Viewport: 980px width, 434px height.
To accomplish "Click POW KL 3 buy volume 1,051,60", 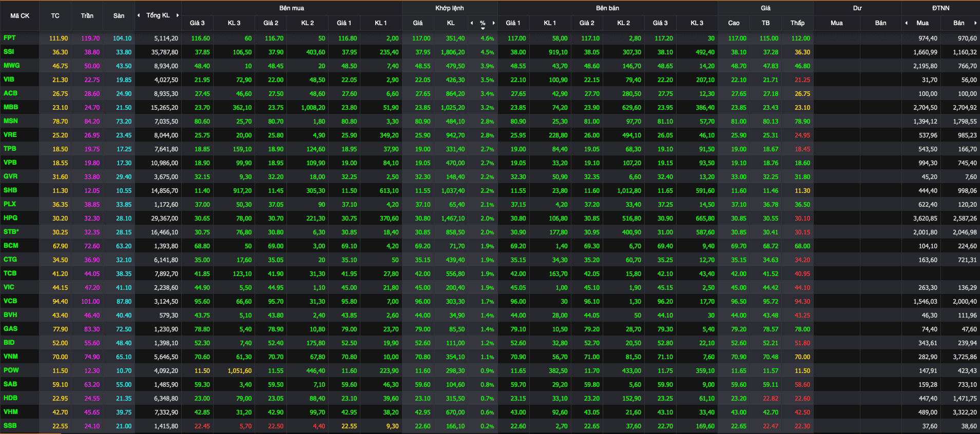I will click(x=240, y=371).
